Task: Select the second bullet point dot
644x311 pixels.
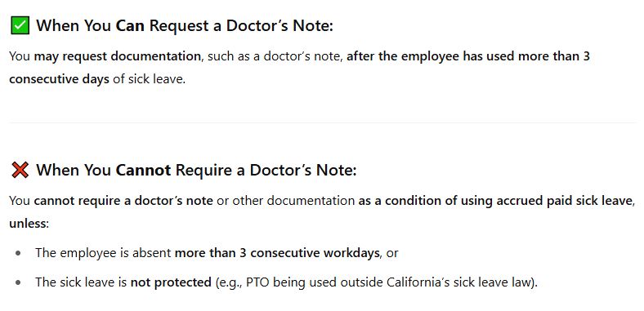Action: [x=18, y=282]
